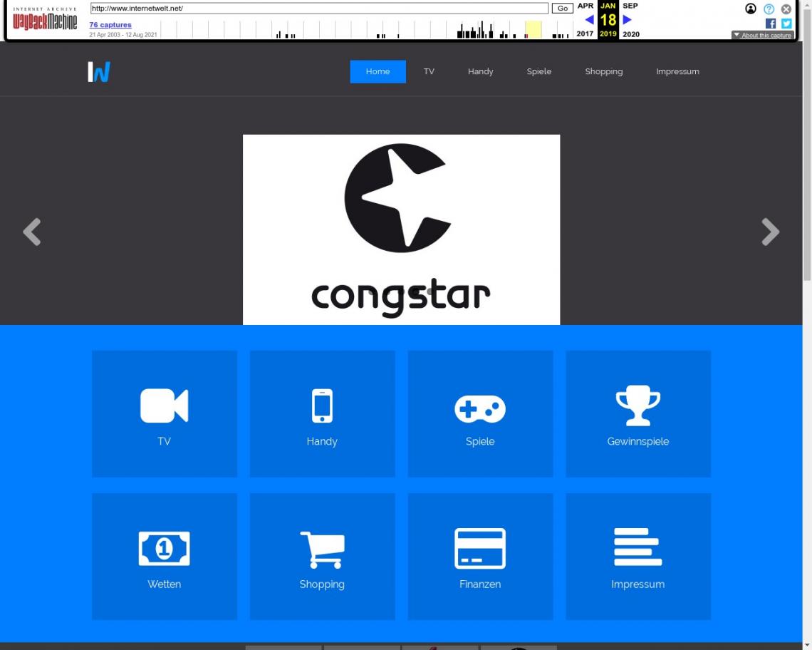Jump to APR 2017 capture

click(x=585, y=20)
